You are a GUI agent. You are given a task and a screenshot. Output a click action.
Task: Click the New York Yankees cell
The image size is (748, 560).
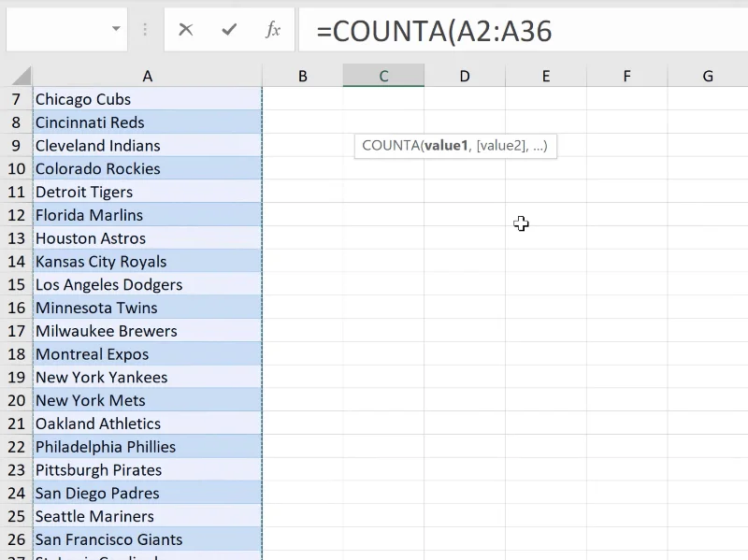(x=148, y=378)
